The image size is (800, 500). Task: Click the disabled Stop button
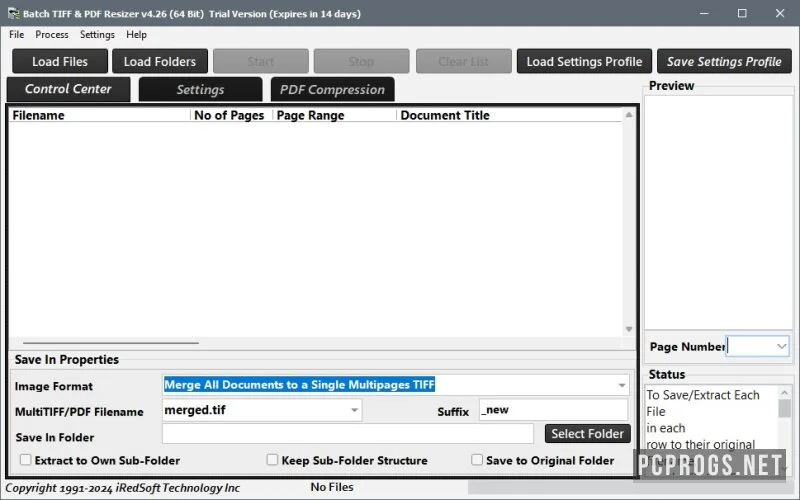click(x=361, y=61)
